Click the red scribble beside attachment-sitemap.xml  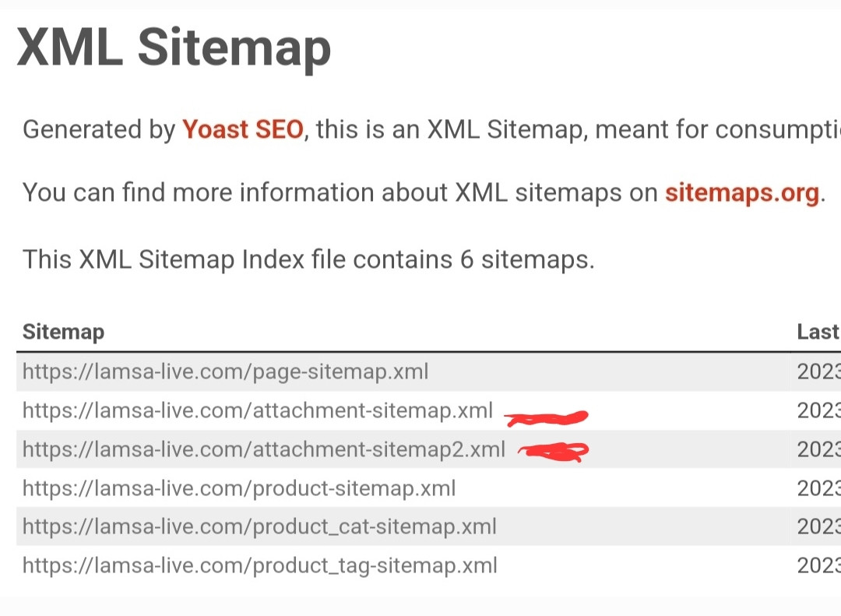point(546,418)
